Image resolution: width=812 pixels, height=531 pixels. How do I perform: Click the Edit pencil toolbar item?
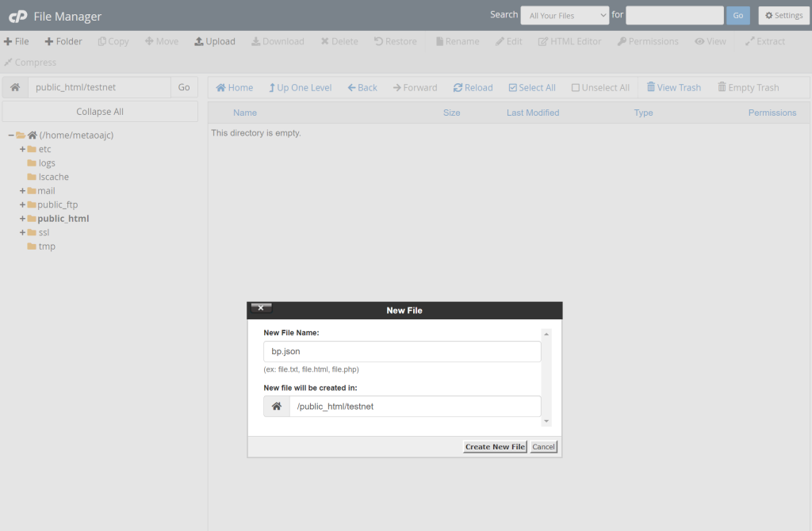click(508, 41)
